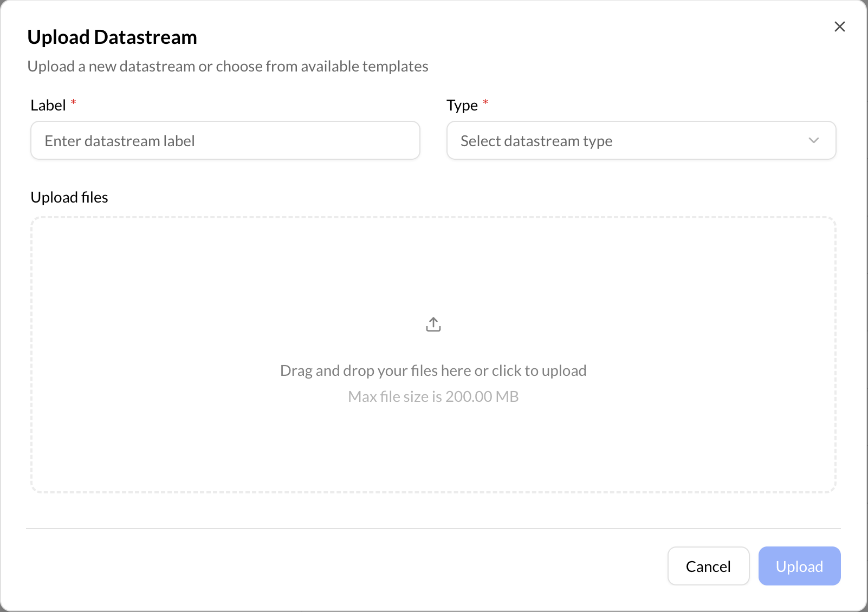Select the file upload icon above the drag text

point(433,324)
